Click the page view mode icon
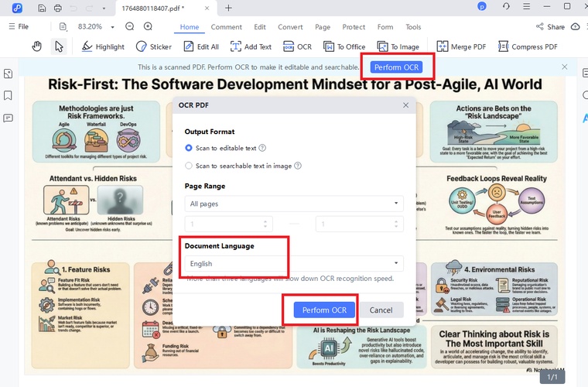 pyautogui.click(x=63, y=26)
